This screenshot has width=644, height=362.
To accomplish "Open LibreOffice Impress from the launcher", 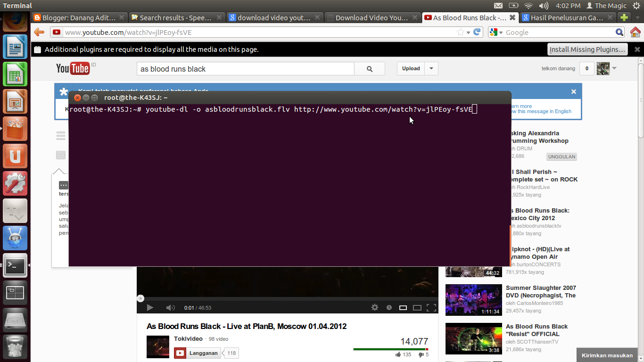I will click(x=15, y=102).
